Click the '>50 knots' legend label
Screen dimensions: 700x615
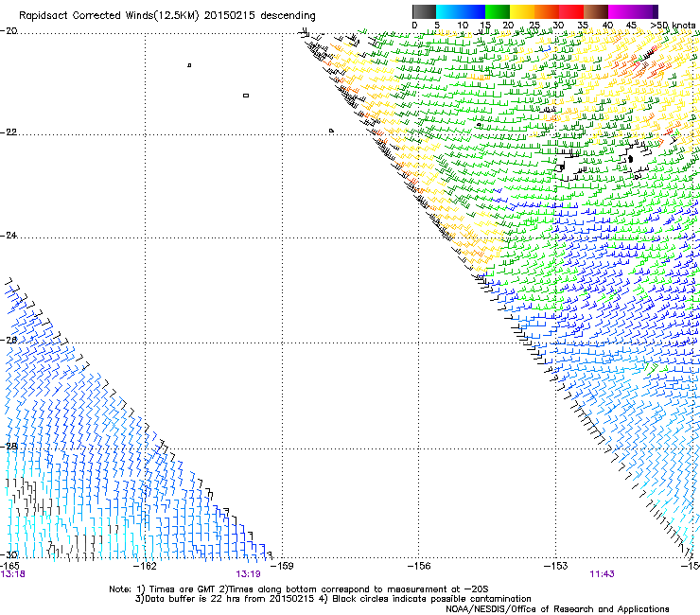click(x=673, y=25)
